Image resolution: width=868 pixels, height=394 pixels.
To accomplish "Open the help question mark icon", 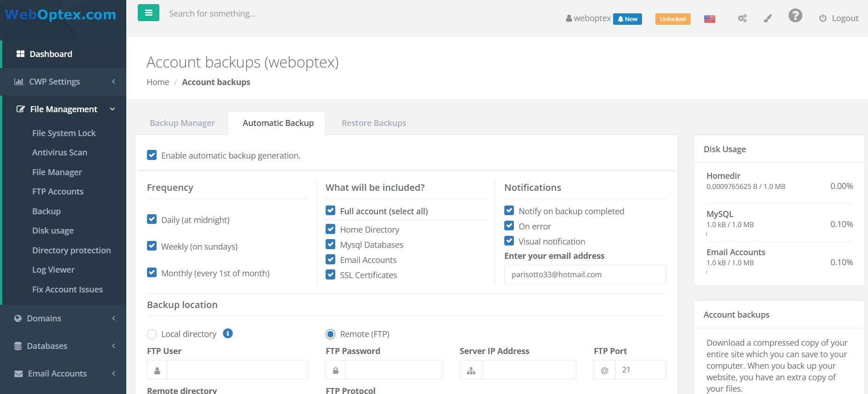I will point(795,16).
